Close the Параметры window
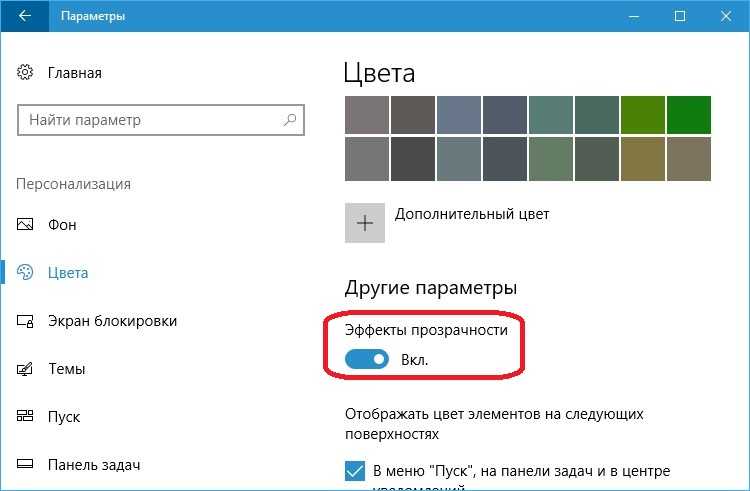 click(x=726, y=16)
